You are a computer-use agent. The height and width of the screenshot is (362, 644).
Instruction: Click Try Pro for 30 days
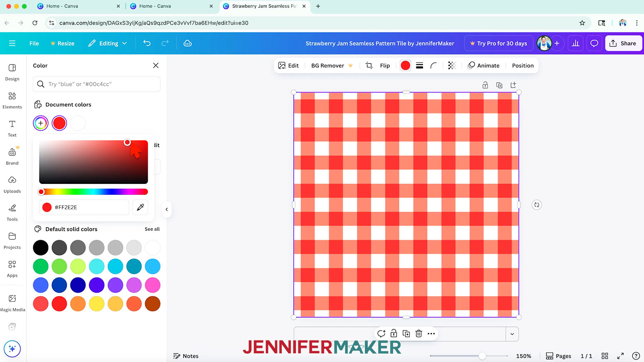pos(498,43)
